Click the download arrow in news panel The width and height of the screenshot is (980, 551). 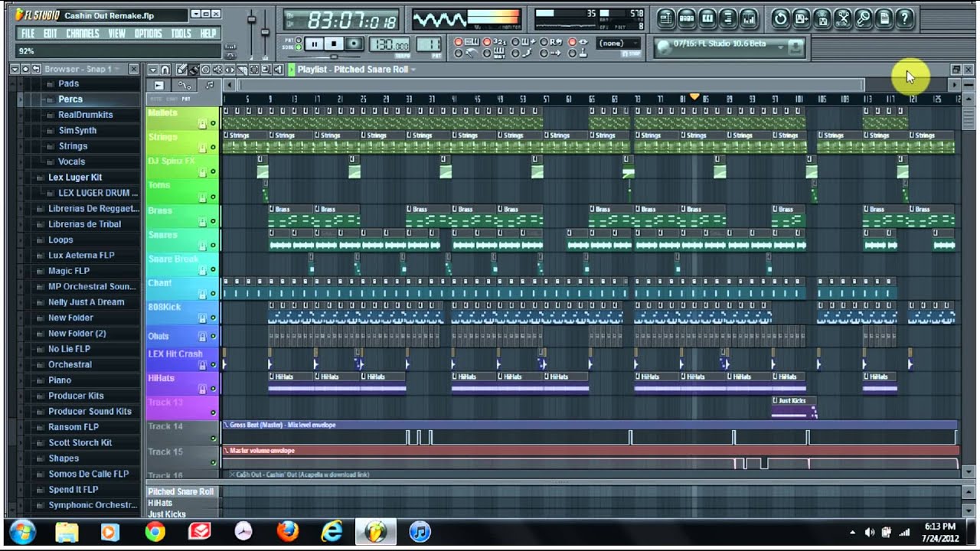click(796, 47)
